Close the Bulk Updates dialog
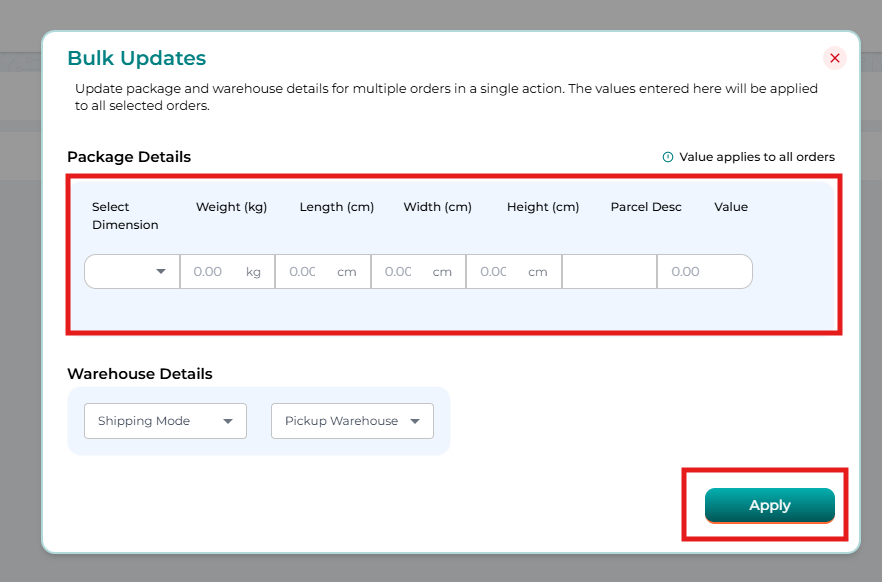Image resolution: width=882 pixels, height=582 pixels. pyautogui.click(x=835, y=58)
